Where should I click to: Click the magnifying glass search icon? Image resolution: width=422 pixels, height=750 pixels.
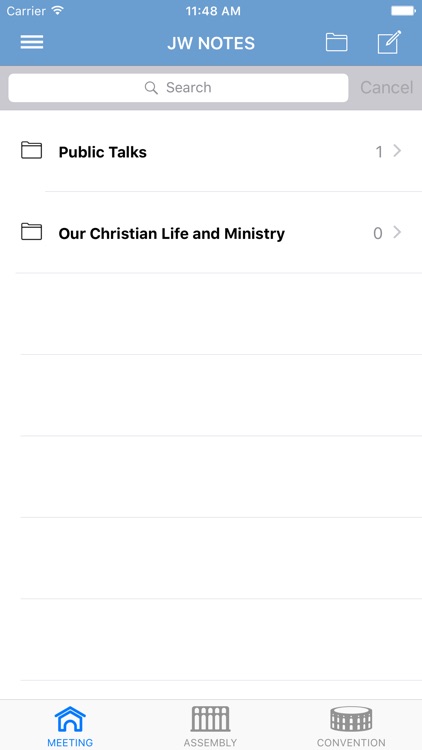[151, 88]
